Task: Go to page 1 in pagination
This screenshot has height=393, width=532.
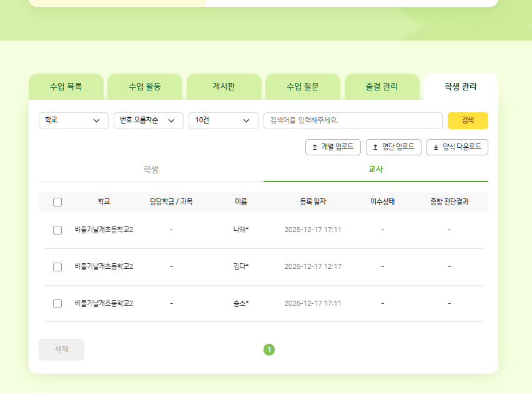Action: pyautogui.click(x=269, y=349)
